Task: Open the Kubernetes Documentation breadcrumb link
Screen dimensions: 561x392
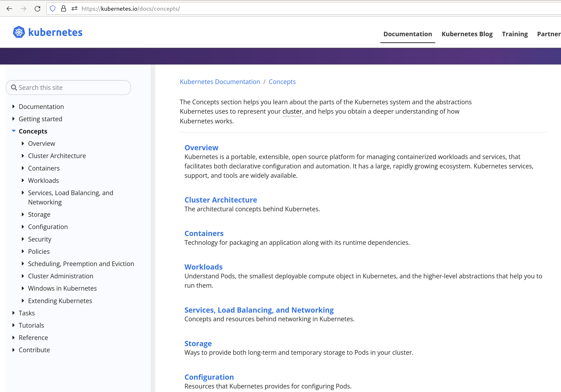Action: 220,81
